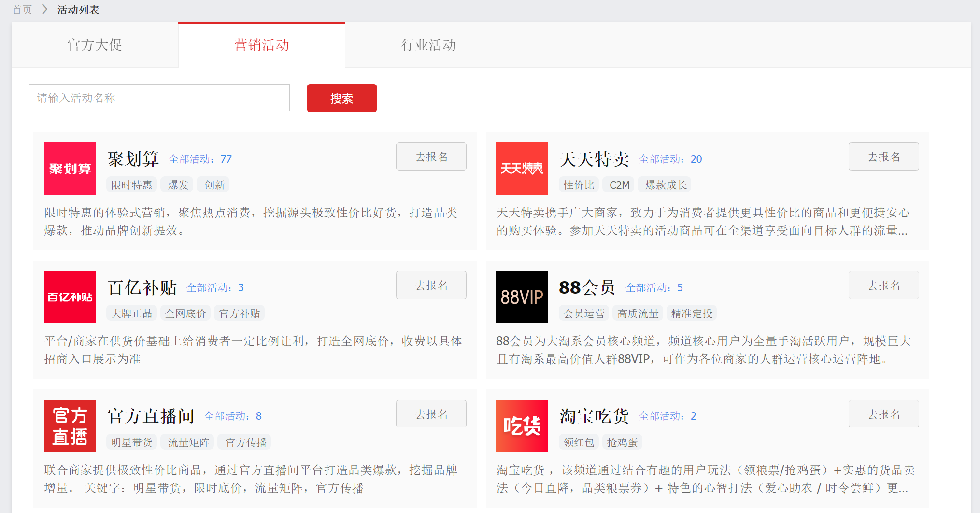Click the red 搜索 button
Screen dimensions: 980x513
[x=342, y=98]
